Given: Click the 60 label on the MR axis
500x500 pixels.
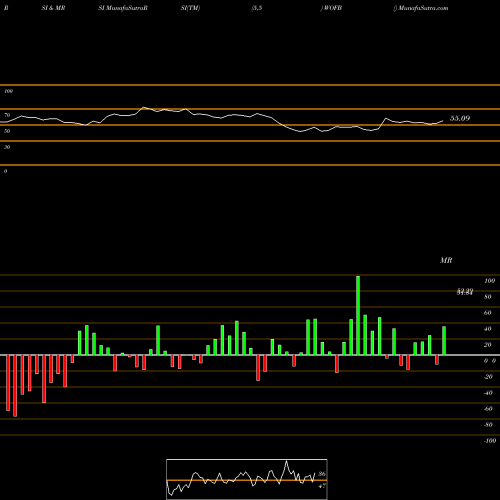Looking at the screenshot, I should (x=488, y=313).
